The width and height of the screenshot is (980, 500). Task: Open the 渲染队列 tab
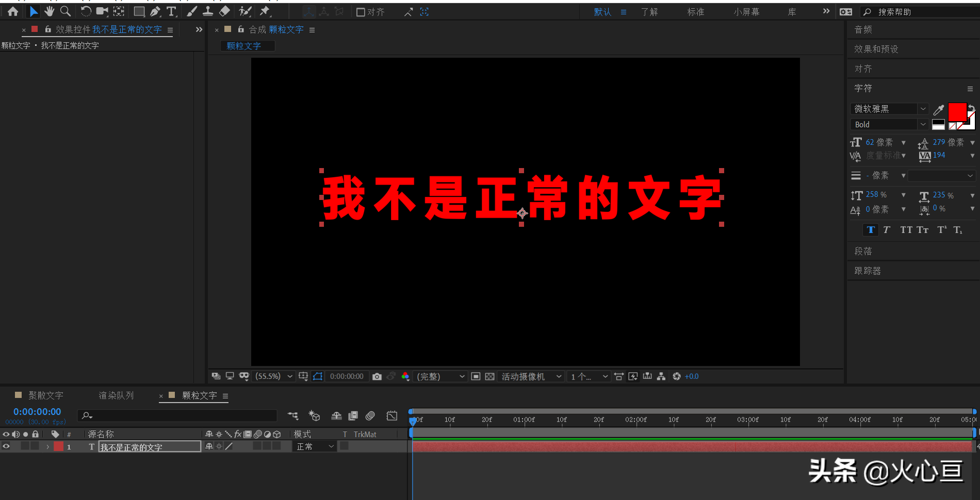click(x=116, y=395)
